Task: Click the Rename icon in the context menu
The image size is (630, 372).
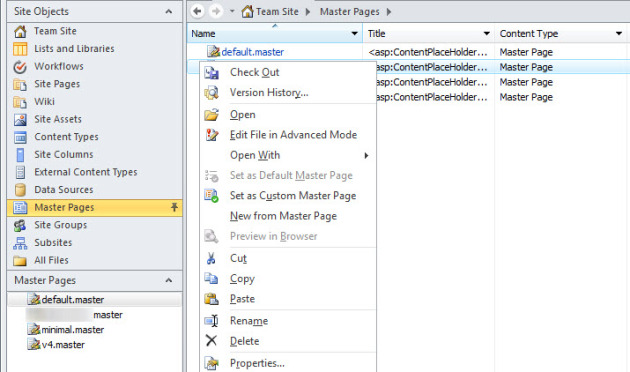Action: (211, 321)
